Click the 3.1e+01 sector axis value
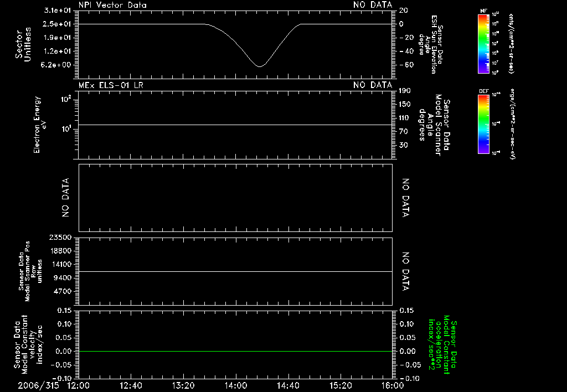Image resolution: width=567 pixels, height=392 pixels. click(57, 11)
